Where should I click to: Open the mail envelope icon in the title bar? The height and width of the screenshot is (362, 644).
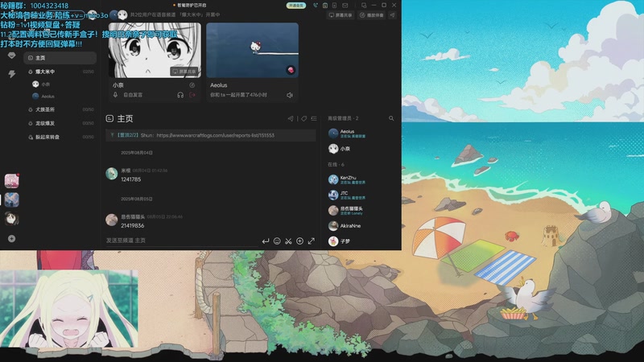[345, 6]
